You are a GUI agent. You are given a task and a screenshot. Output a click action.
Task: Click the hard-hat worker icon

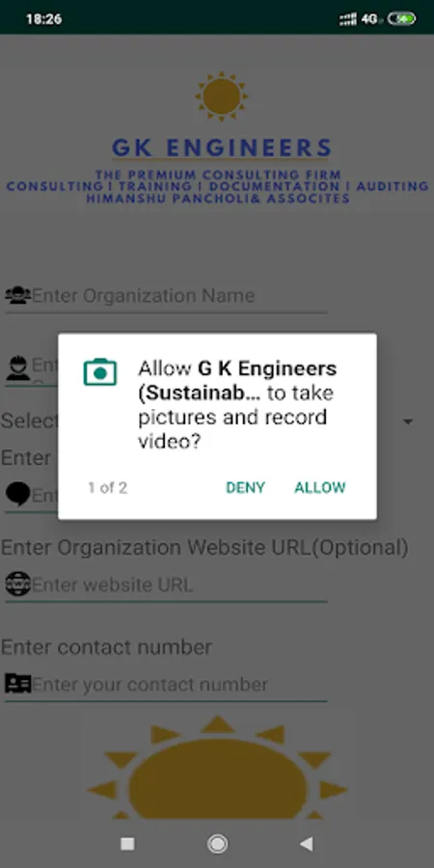coord(17,367)
